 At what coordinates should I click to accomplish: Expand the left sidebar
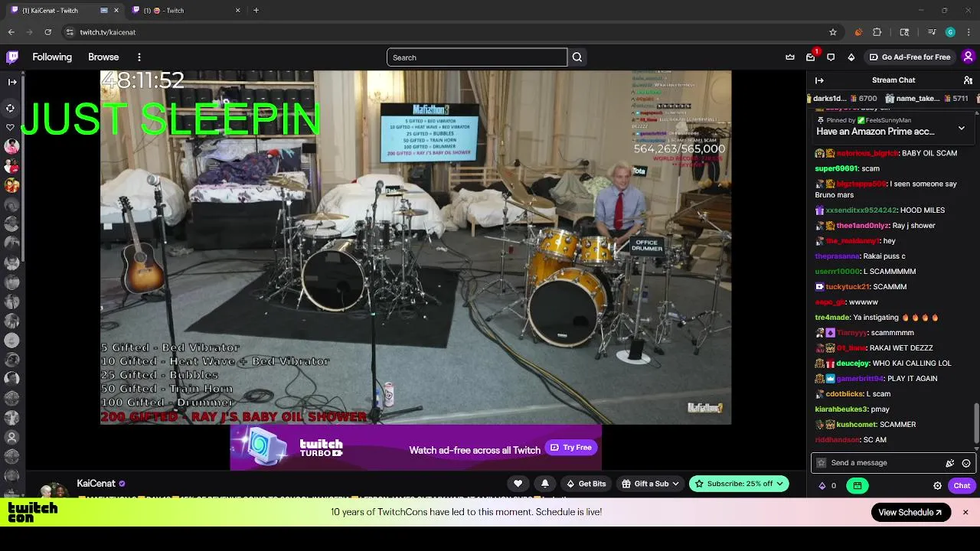pos(11,82)
